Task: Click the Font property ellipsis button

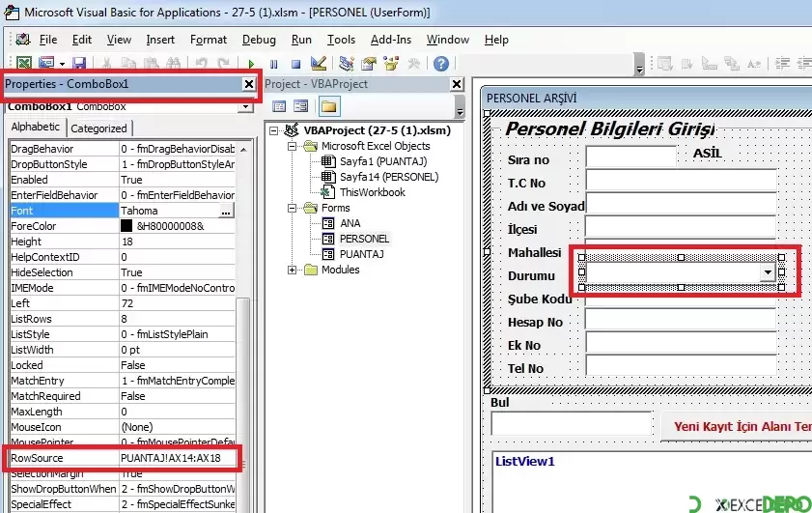Action: click(x=226, y=211)
